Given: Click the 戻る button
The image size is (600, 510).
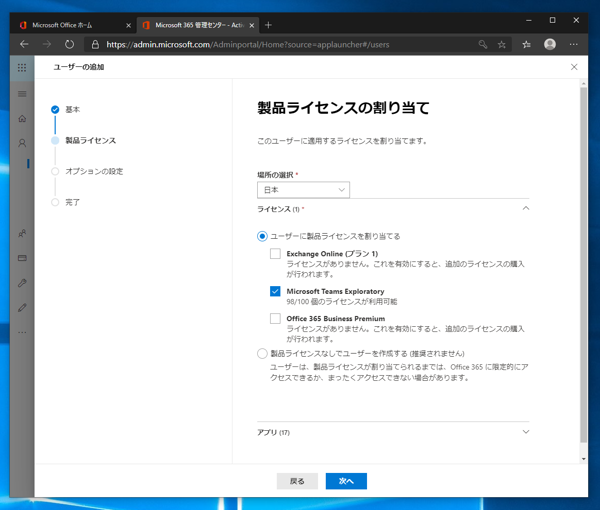Looking at the screenshot, I should click(x=297, y=481).
